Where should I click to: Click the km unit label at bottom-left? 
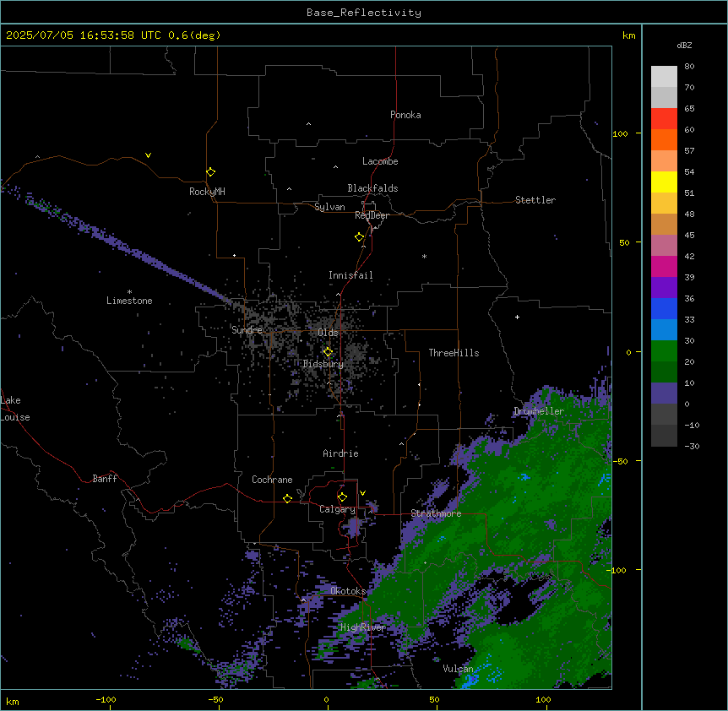(12, 701)
